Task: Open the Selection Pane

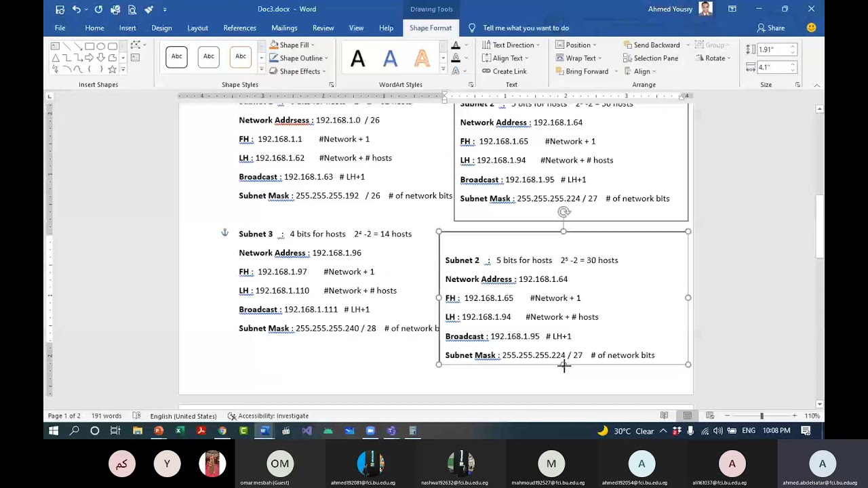Action: 651,58
